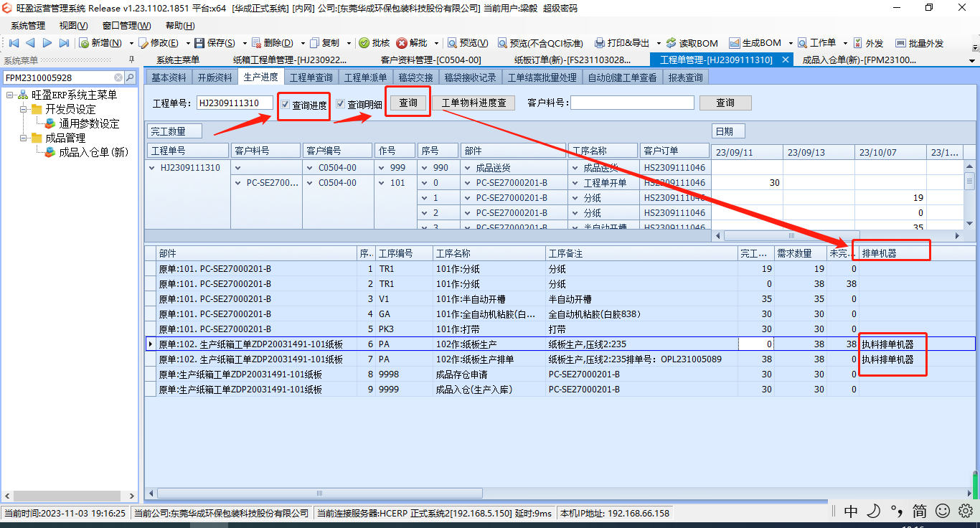Click the 复制 copy icon

click(314, 43)
